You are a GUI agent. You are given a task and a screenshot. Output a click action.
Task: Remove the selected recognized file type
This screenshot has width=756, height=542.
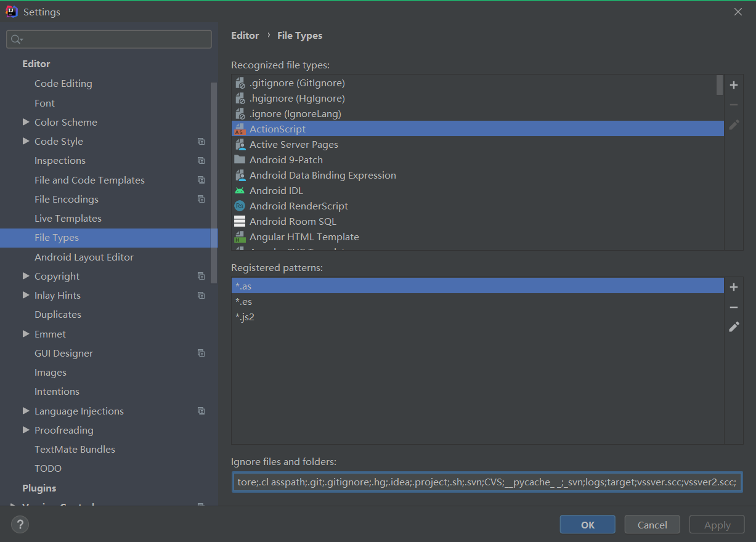(734, 105)
